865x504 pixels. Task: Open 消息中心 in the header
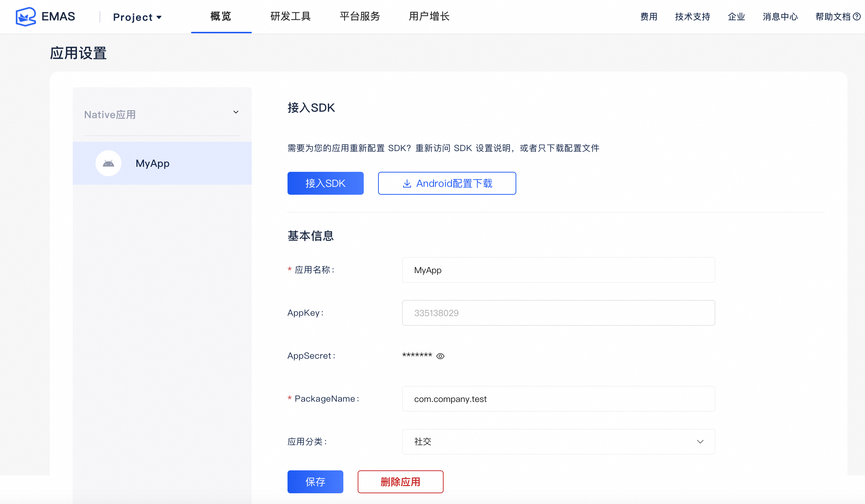(x=781, y=17)
